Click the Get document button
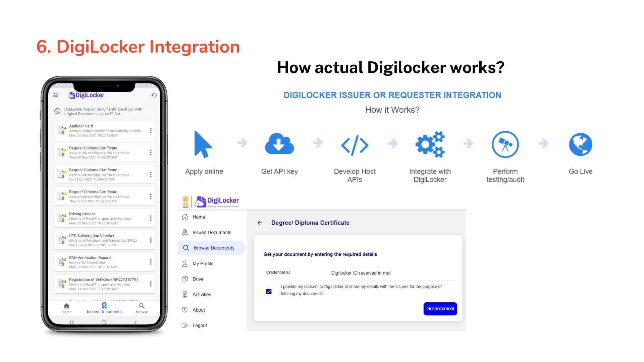This screenshot has height=362, width=644. pos(440,309)
